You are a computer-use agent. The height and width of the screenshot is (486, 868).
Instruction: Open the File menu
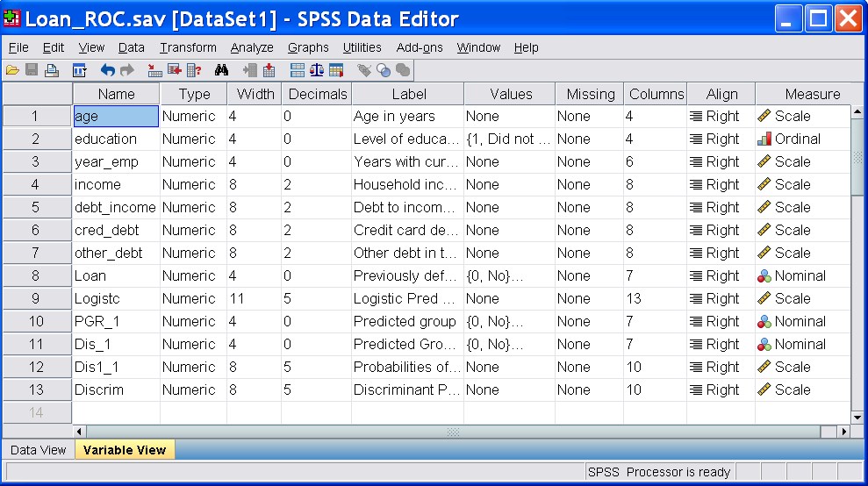18,47
